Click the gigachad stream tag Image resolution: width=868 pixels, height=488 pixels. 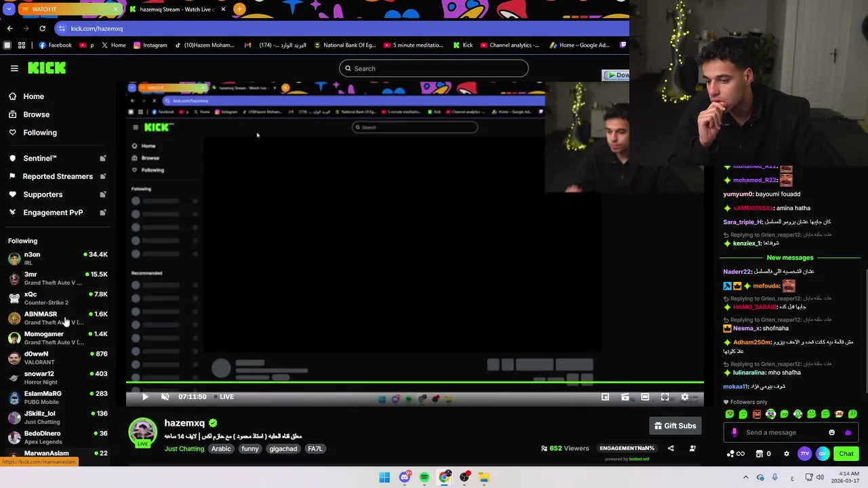283,449
